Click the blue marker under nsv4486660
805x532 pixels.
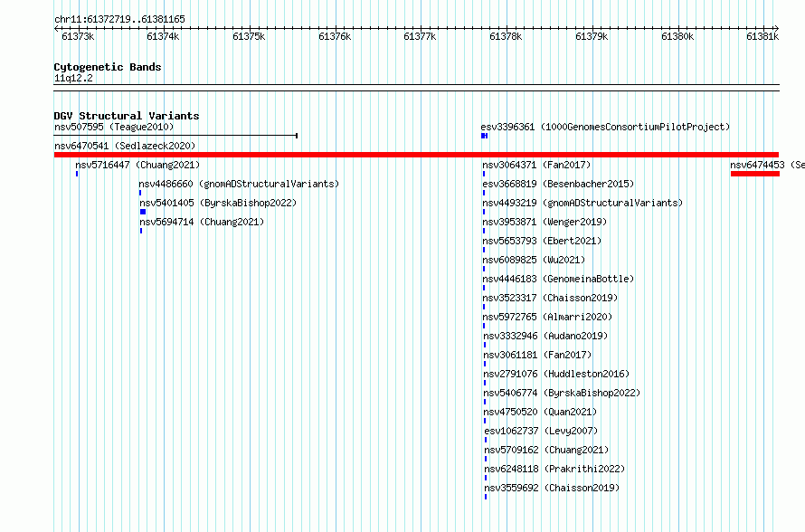tap(140, 193)
